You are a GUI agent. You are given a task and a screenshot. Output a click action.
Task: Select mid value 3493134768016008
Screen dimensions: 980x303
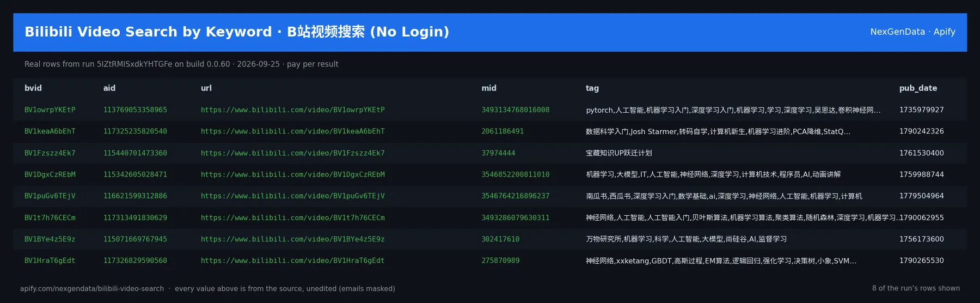pyautogui.click(x=516, y=110)
